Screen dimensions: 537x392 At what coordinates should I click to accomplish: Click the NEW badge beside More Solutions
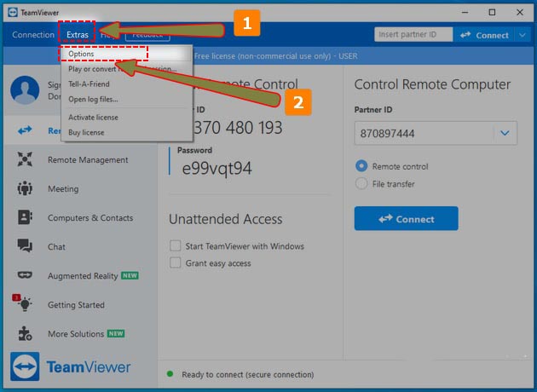(x=116, y=333)
